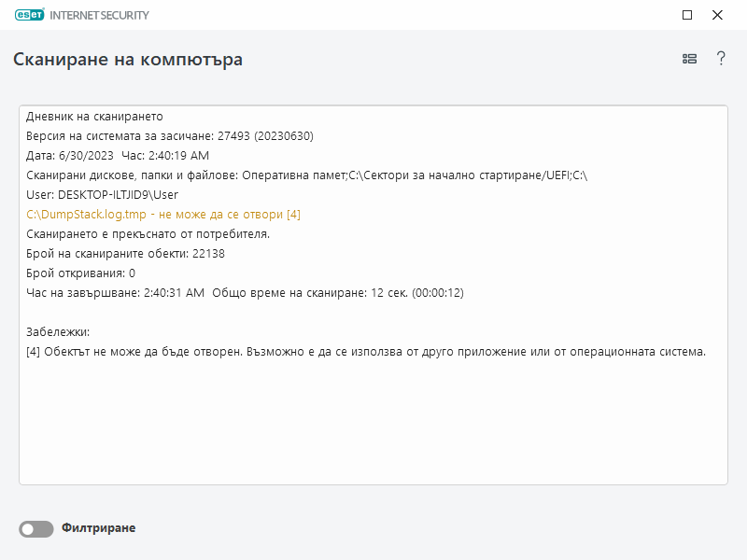Select the Забележки notes section line

pos(56,331)
